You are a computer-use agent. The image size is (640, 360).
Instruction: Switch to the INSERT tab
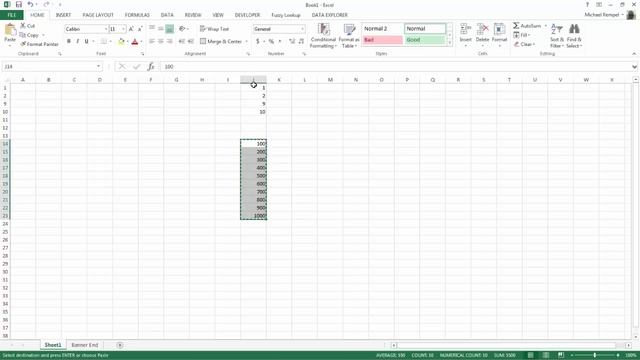(x=63, y=15)
